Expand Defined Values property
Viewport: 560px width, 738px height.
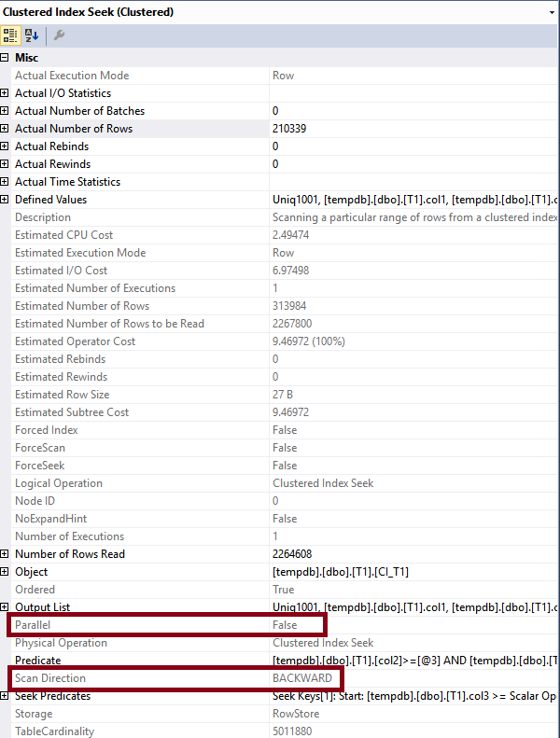click(x=6, y=200)
